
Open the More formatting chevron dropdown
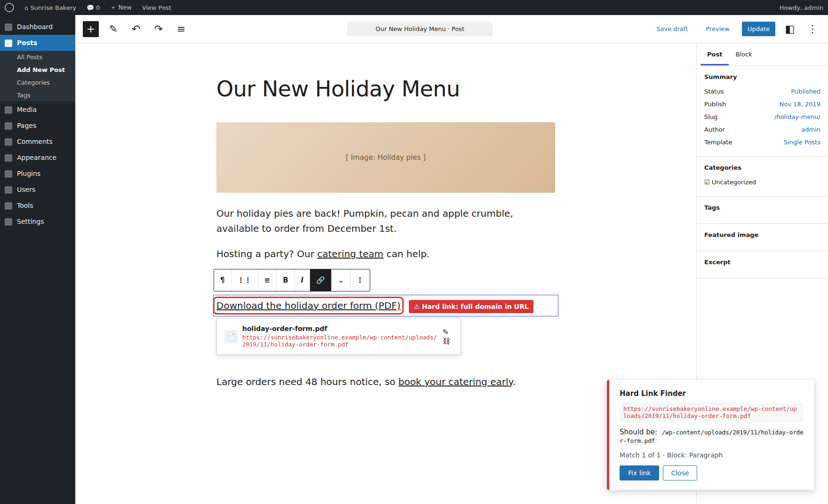341,280
